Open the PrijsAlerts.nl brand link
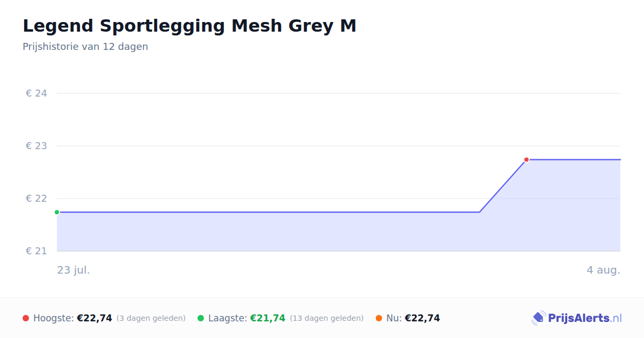Image resolution: width=644 pixels, height=338 pixels. 577,318
